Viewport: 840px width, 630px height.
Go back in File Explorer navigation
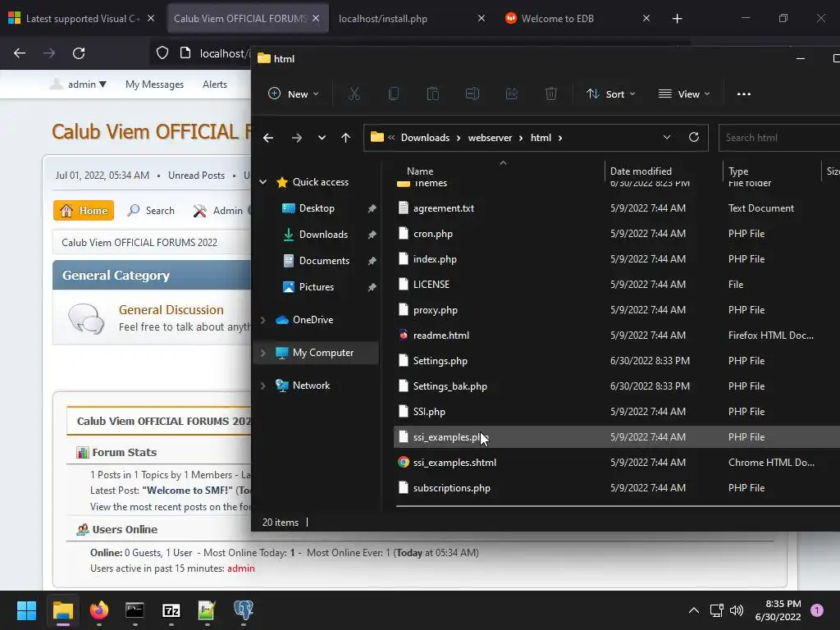coord(268,138)
